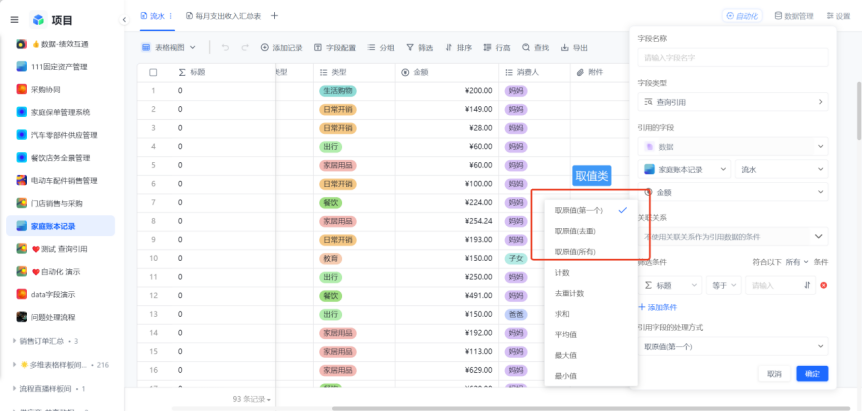Select 平均值 option

click(x=591, y=334)
